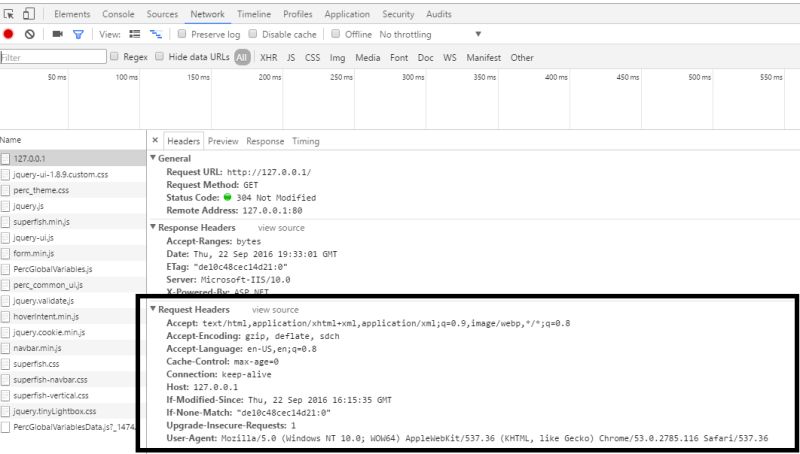The height and width of the screenshot is (454, 800).
Task: Select the Network tab
Action: click(x=207, y=14)
